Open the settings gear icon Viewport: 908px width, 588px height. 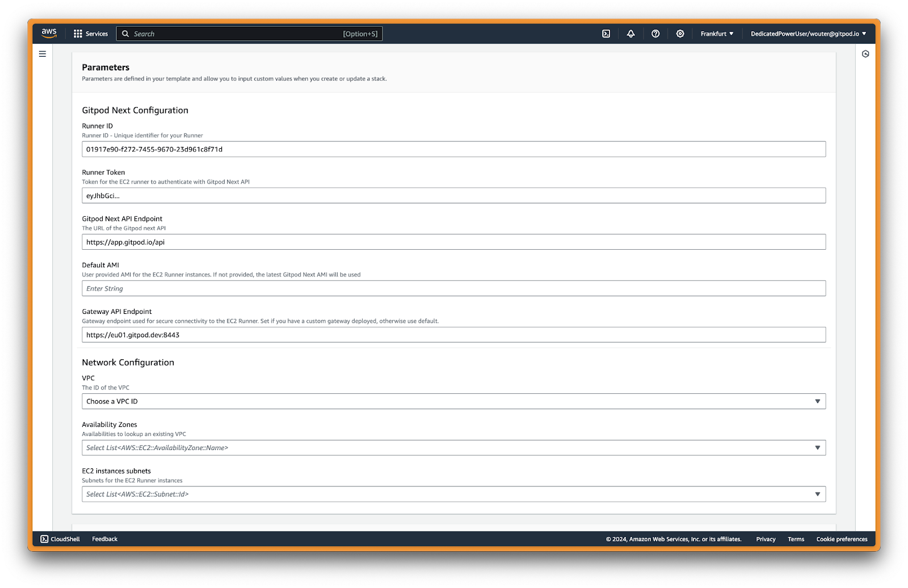(x=680, y=34)
